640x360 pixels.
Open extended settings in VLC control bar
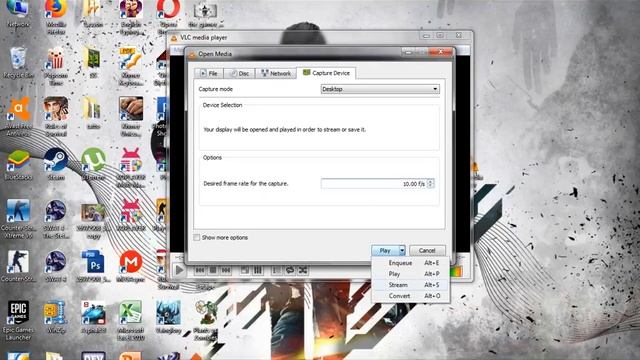click(258, 270)
